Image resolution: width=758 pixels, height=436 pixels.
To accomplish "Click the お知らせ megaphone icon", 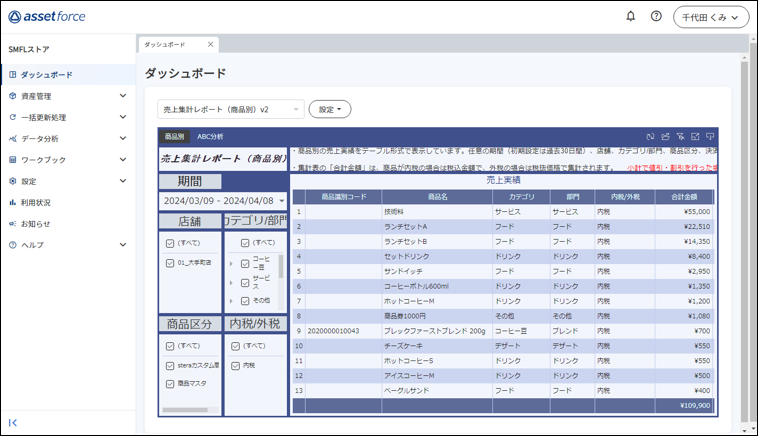I will pyautogui.click(x=13, y=224).
